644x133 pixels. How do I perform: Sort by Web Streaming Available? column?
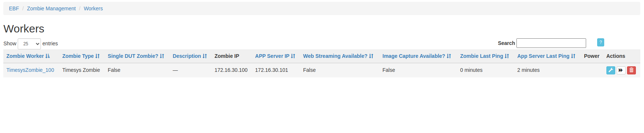[x=338, y=56]
